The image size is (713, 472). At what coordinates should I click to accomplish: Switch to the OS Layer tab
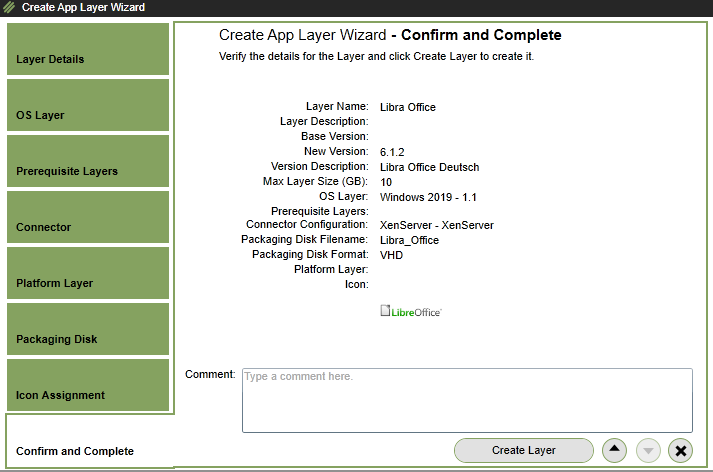click(x=88, y=105)
